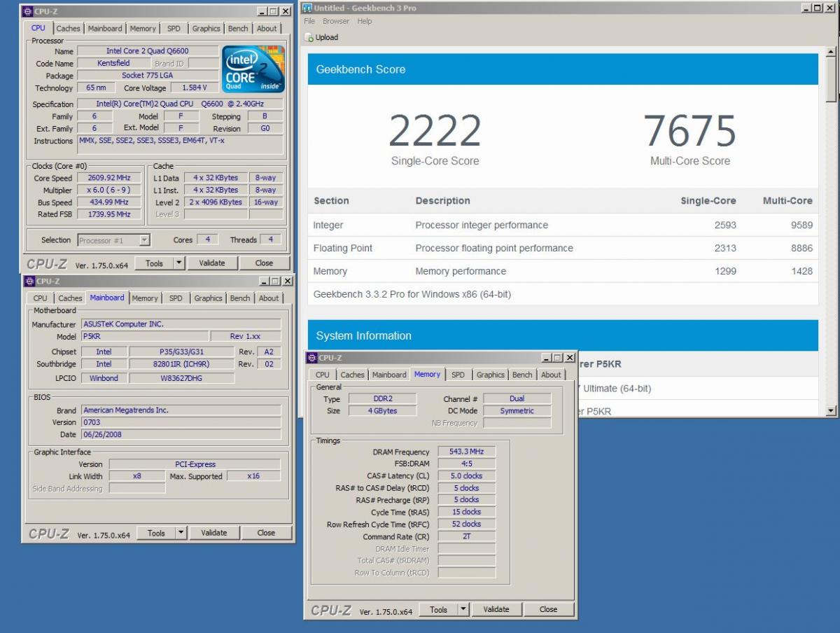Click the Geekbench vertical scrollbar thumb
Screen dimensions: 840x633
tap(831, 81)
